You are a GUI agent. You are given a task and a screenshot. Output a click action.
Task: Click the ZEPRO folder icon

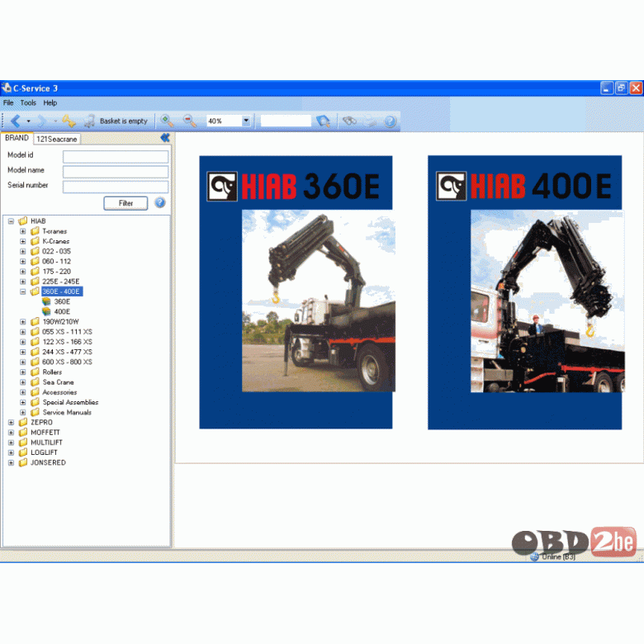23,422
